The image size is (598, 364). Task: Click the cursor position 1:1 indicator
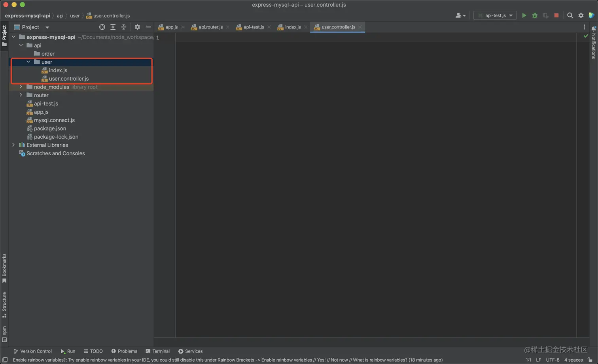coord(528,360)
